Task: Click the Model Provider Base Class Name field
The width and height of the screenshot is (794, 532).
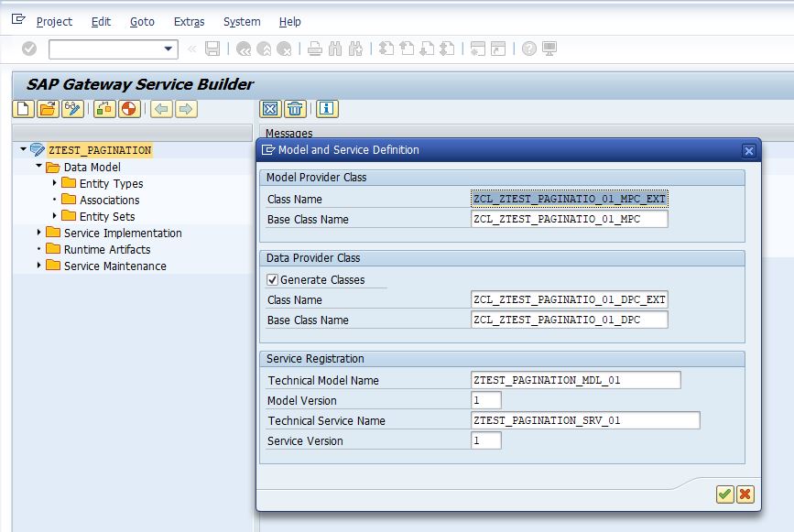Action: point(569,219)
